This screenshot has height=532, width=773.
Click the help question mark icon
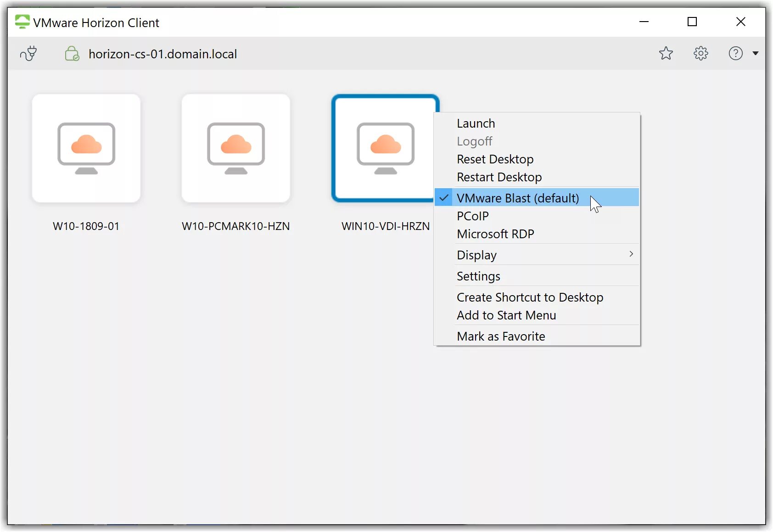click(x=736, y=53)
